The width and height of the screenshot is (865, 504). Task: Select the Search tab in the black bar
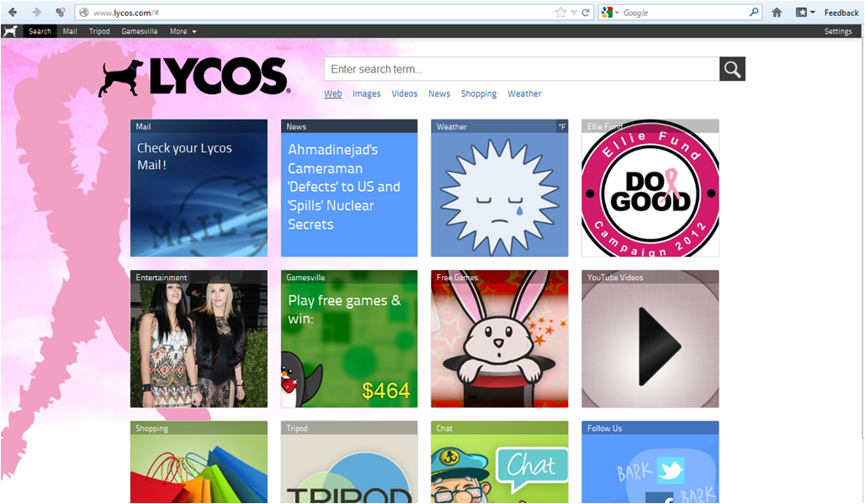click(x=40, y=31)
